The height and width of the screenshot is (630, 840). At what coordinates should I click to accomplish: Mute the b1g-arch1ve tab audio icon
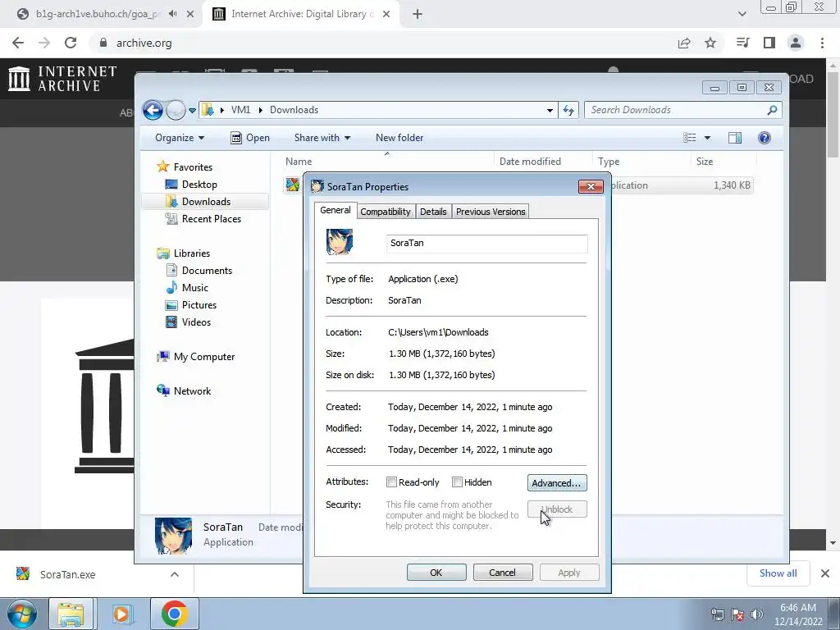172,14
